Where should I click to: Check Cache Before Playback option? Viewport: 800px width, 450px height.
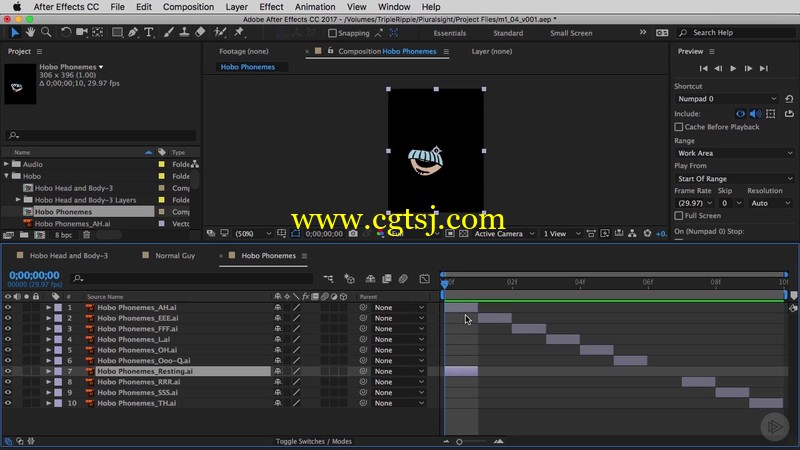[679, 127]
